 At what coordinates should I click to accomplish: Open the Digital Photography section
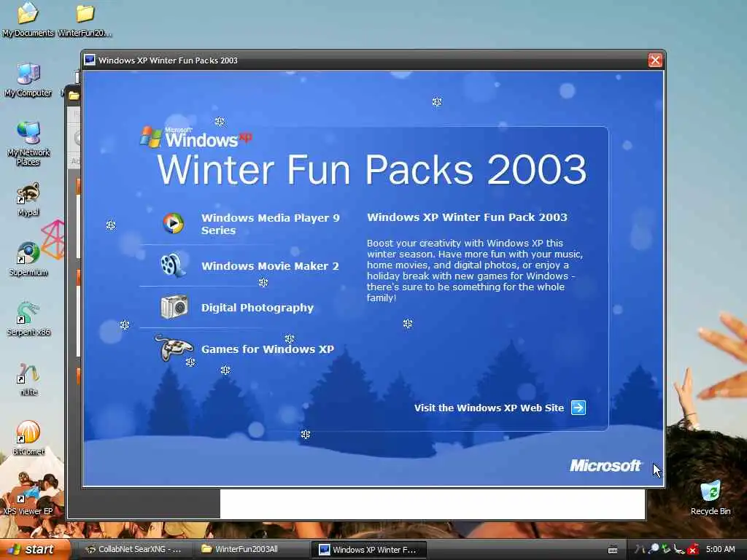pyautogui.click(x=258, y=308)
